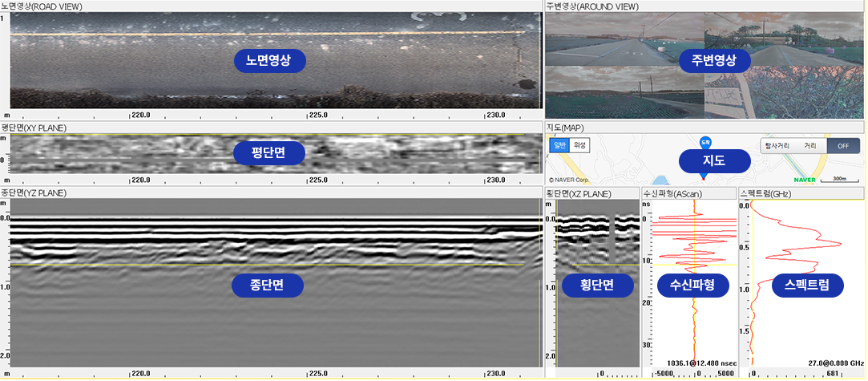
Task: Click yellow time cursor in AScan plot
Action: point(696,265)
